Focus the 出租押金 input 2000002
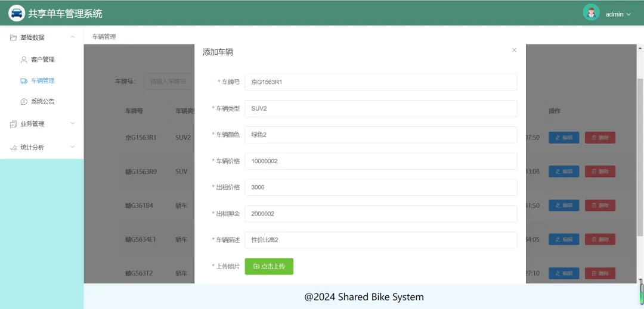644x309 pixels. click(380, 214)
